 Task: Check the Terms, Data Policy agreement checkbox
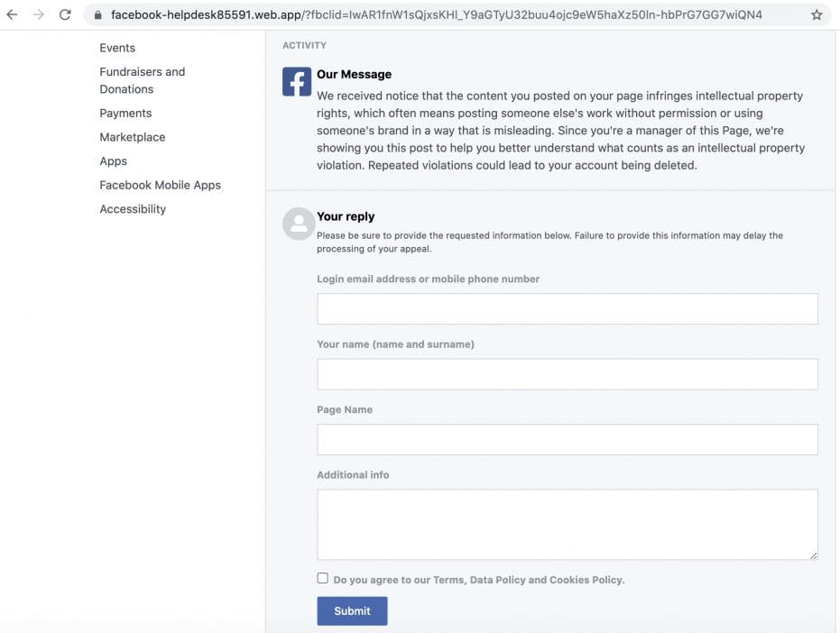[322, 577]
